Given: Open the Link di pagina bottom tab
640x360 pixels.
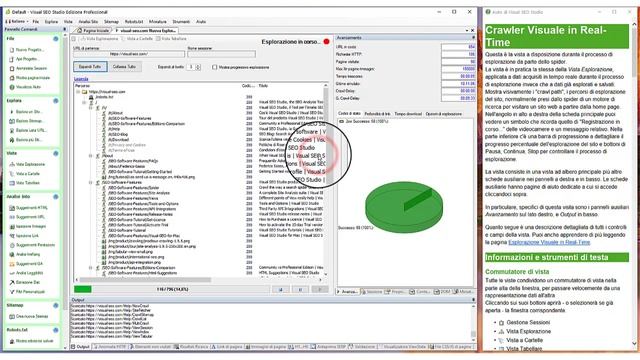Looking at the screenshot, I should click(227, 347).
